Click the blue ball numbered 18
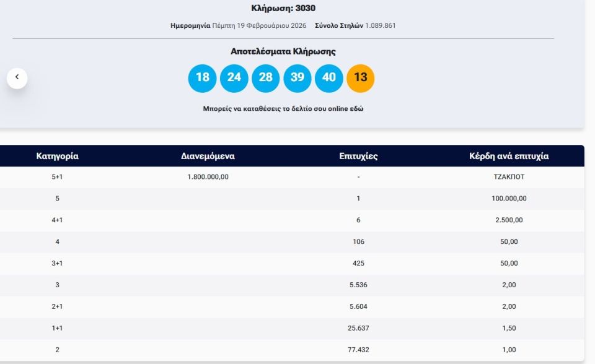This screenshot has height=364, width=595. [x=202, y=78]
